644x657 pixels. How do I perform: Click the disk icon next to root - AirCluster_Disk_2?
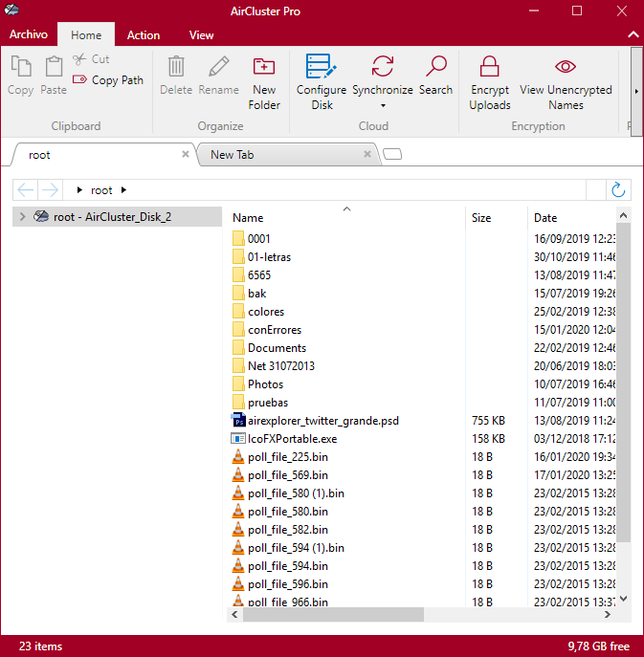(41, 216)
